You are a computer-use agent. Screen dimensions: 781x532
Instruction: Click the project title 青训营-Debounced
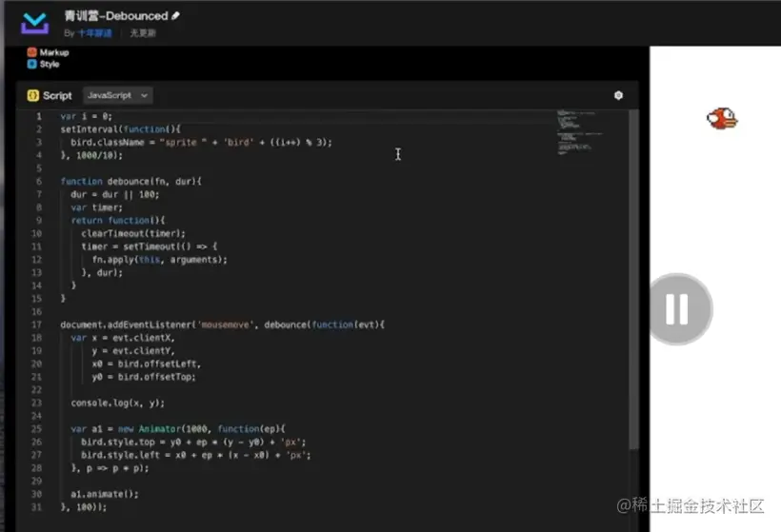[116, 16]
